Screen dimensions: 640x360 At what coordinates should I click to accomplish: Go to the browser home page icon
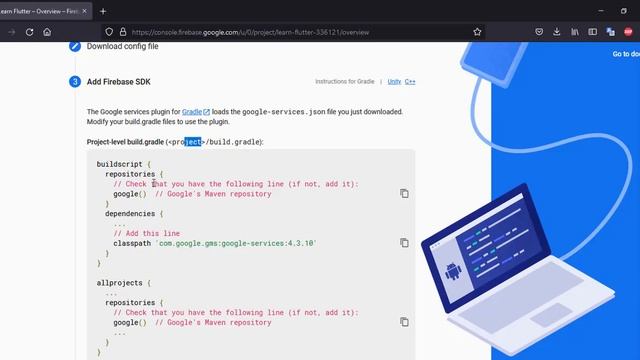pos(47,32)
